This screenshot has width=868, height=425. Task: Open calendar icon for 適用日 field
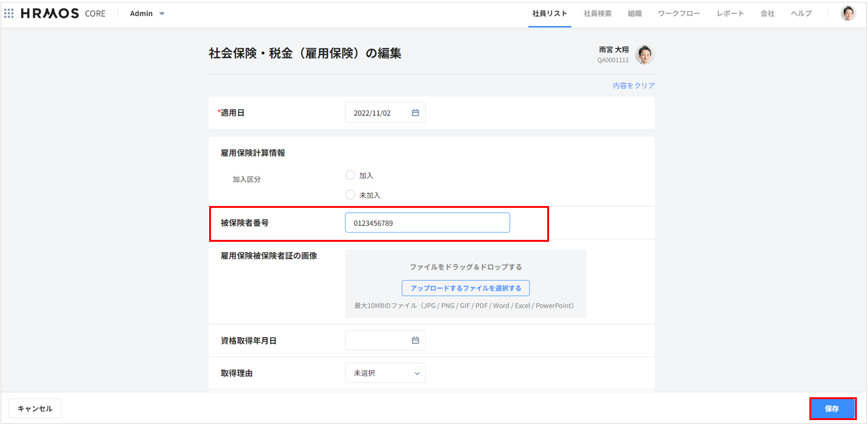tap(415, 113)
